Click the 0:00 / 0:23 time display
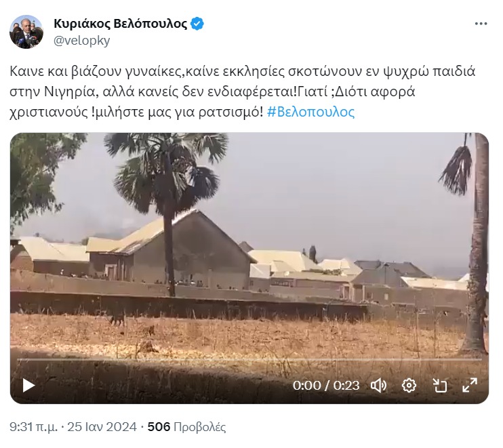Viewport: 503px width, 448px height. pos(326,386)
